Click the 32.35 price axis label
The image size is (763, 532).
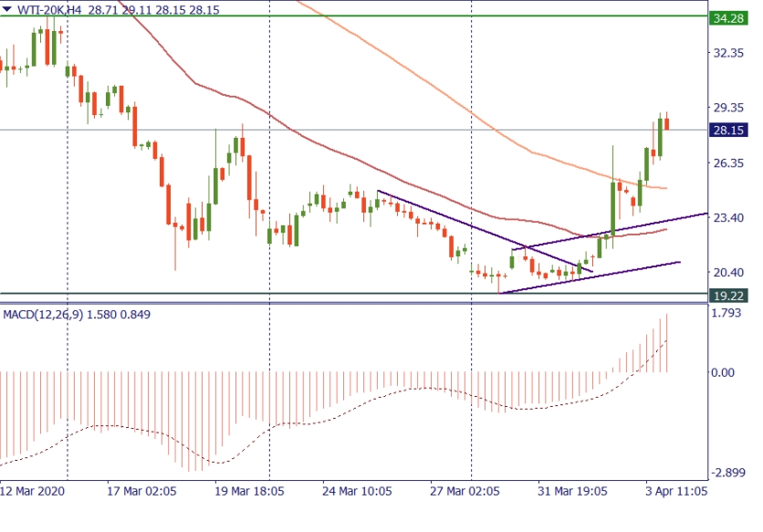point(728,53)
